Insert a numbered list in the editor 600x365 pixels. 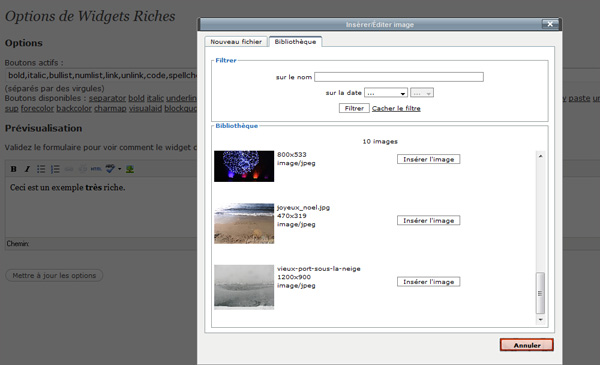click(55, 169)
